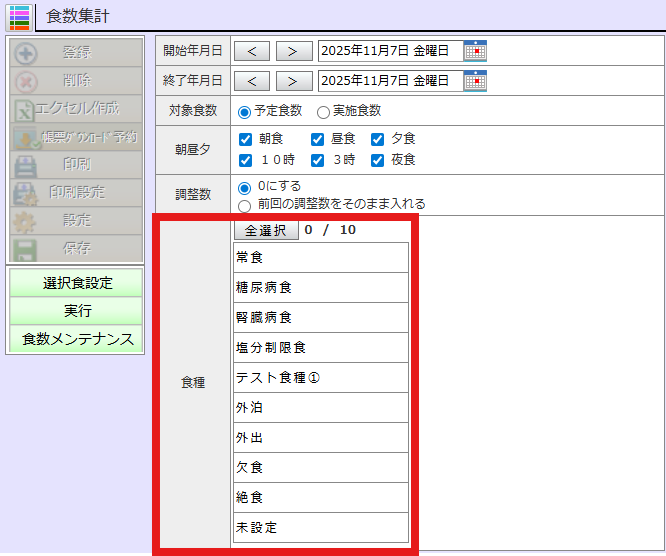The height and width of the screenshot is (556, 666).
Task: Click the 食数集計 app icon in title bar
Action: 19,16
